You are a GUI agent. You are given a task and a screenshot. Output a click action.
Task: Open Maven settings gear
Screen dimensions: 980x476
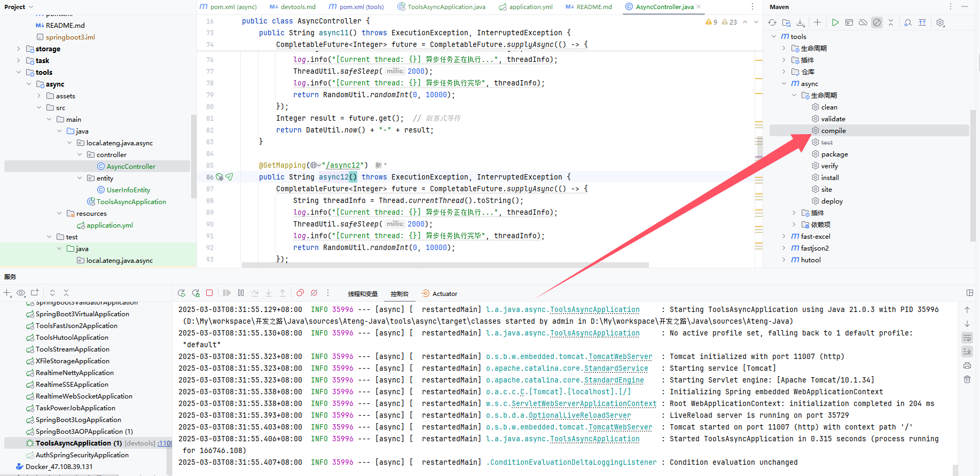click(940, 22)
